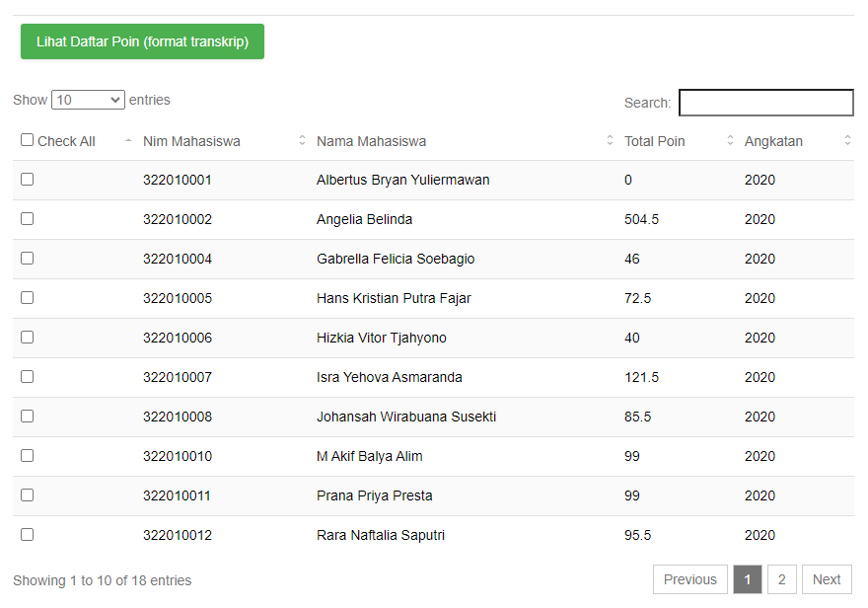The image size is (868, 608).
Task: Open Lihat Daftar Poin (format transkrip)
Action: pyautogui.click(x=142, y=41)
